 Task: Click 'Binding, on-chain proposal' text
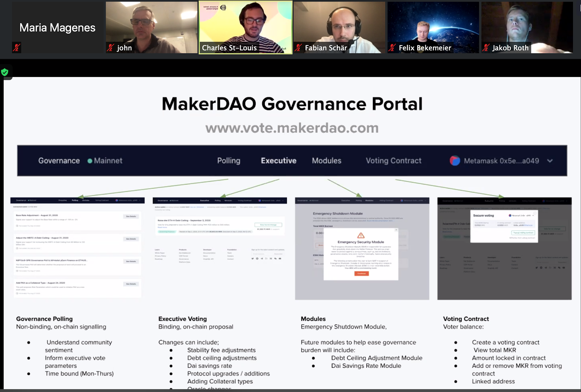pos(196,327)
